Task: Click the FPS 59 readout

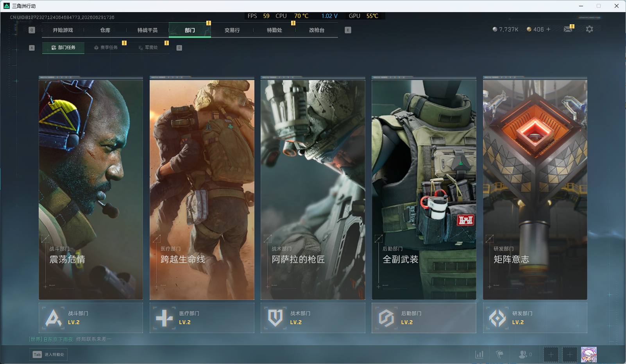Action: coord(258,16)
